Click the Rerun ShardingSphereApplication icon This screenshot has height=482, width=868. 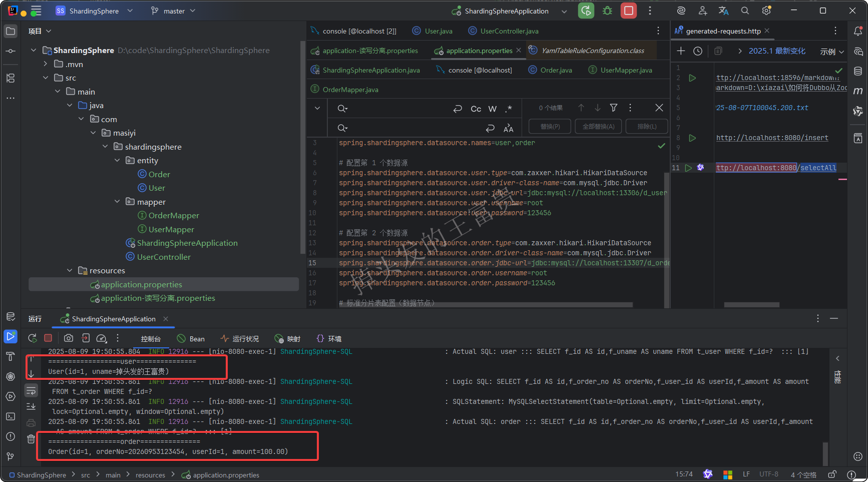tap(586, 11)
